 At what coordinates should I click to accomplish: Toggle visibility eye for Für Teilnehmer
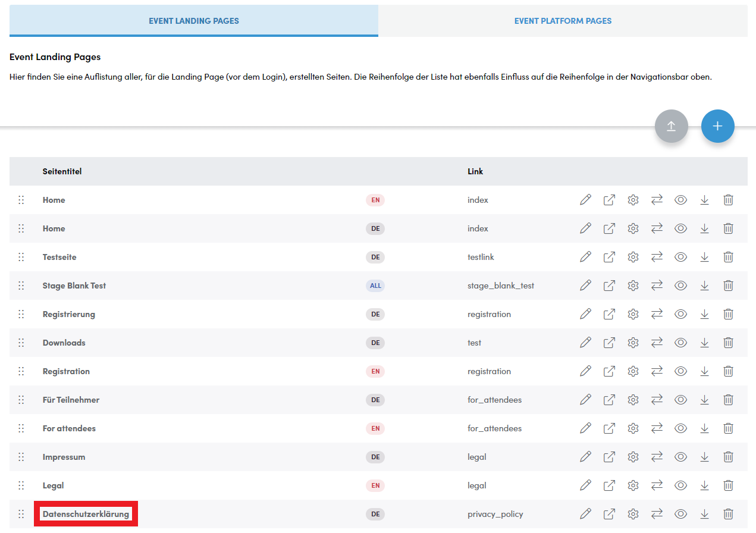(680, 400)
